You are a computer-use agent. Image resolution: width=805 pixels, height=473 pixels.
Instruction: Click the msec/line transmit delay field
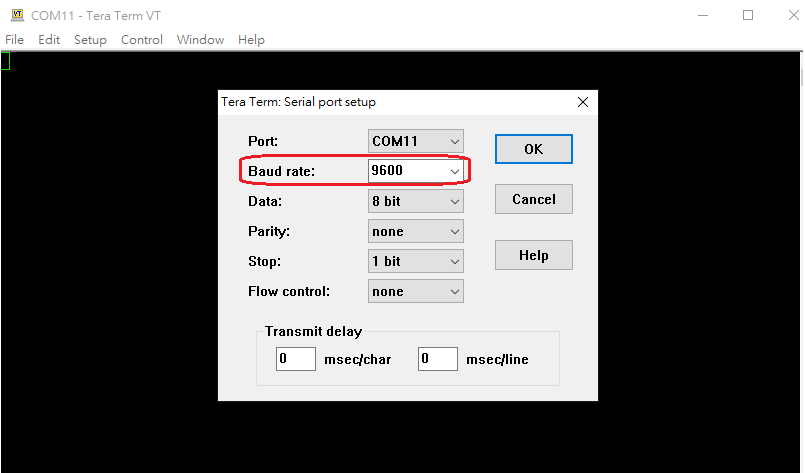click(437, 358)
